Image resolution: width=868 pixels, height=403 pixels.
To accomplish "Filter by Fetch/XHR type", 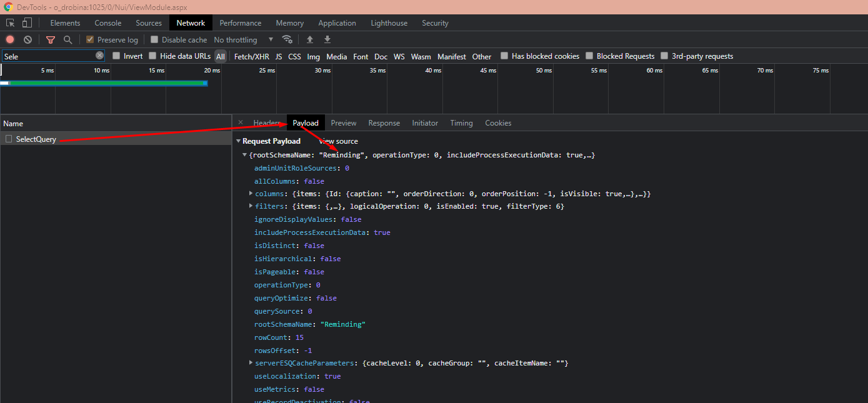I will tap(252, 56).
